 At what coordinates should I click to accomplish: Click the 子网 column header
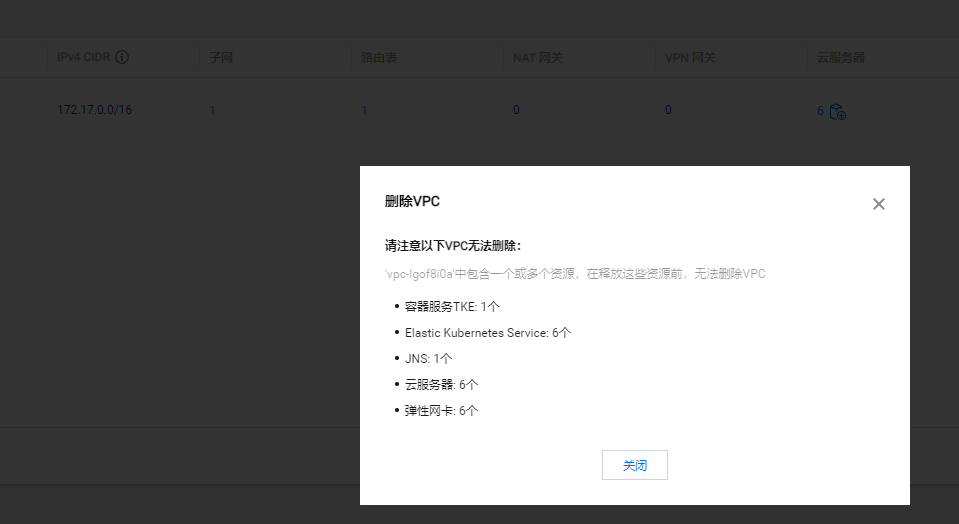pos(221,57)
